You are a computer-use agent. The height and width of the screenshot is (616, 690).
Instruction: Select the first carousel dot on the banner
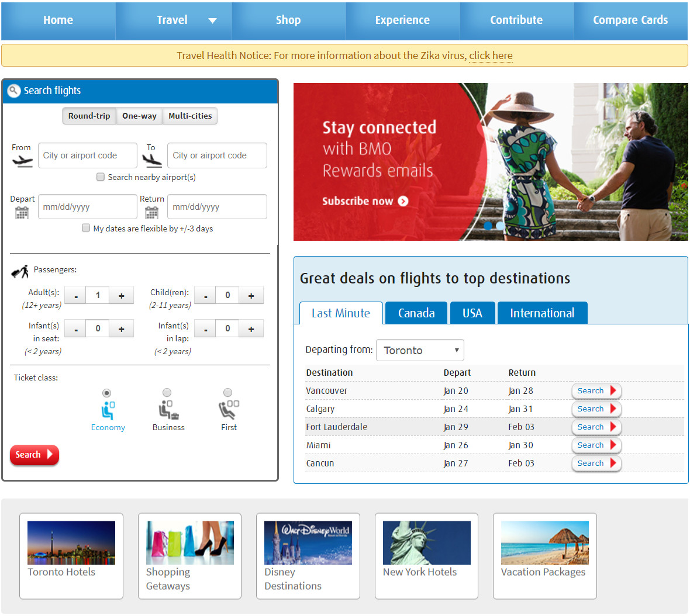click(x=488, y=226)
